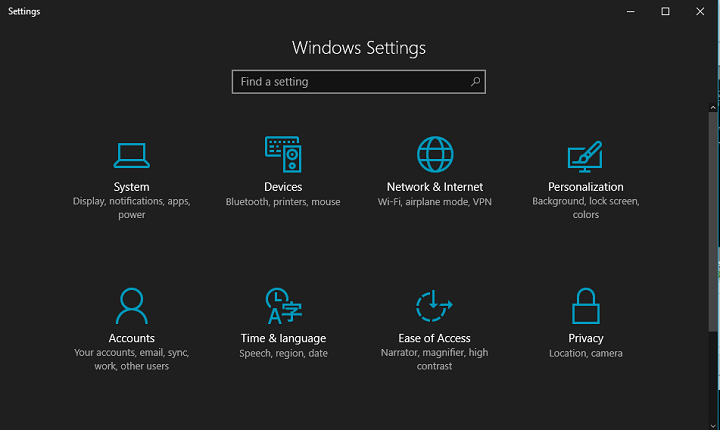Select the Personalization paintbrush icon
The width and height of the screenshot is (720, 430).
[586, 155]
